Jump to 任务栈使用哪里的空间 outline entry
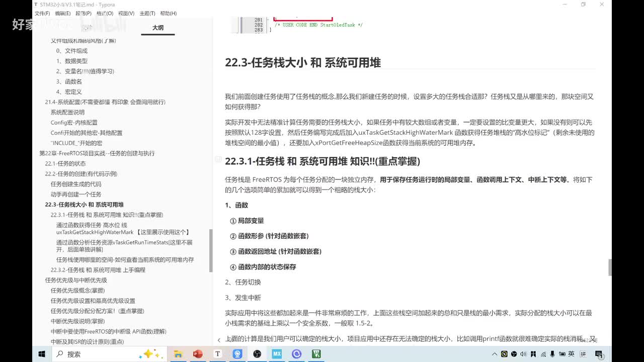644x362 pixels. 125,260
